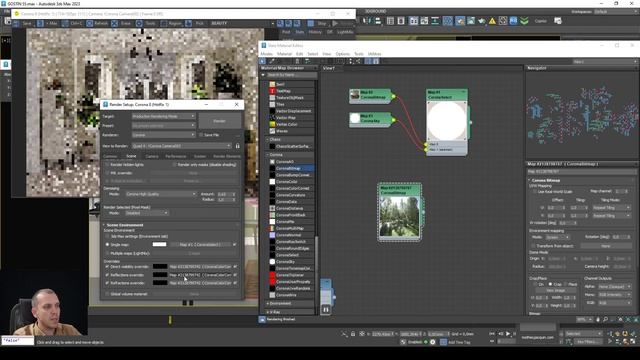Click the CoronaAO map icon
This screenshot has height=360, width=640.
click(x=272, y=162)
